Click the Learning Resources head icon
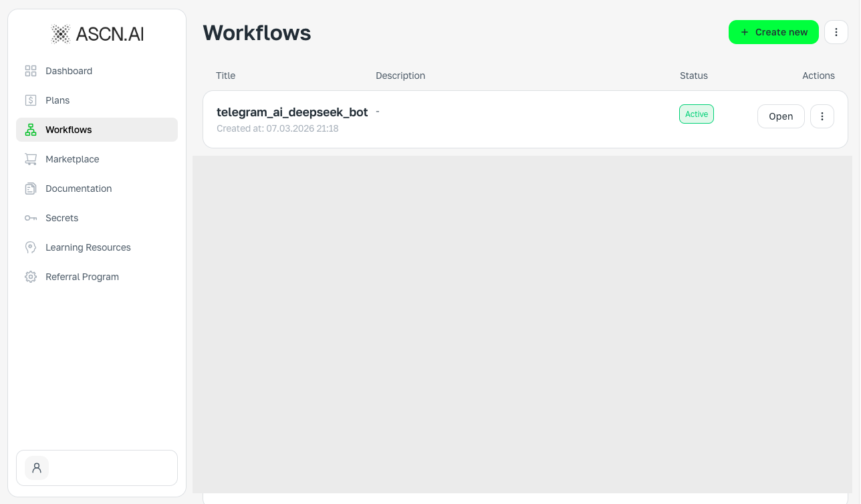The width and height of the screenshot is (861, 504). (x=31, y=247)
